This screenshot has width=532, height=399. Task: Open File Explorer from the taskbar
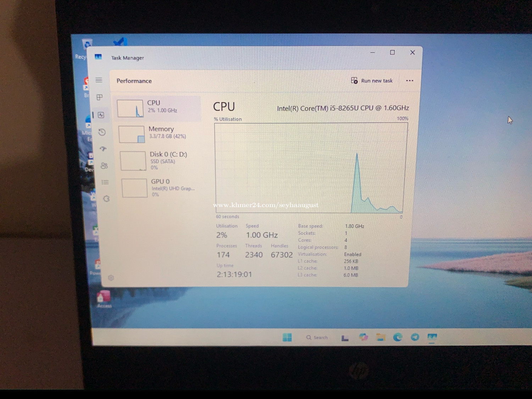pyautogui.click(x=381, y=337)
